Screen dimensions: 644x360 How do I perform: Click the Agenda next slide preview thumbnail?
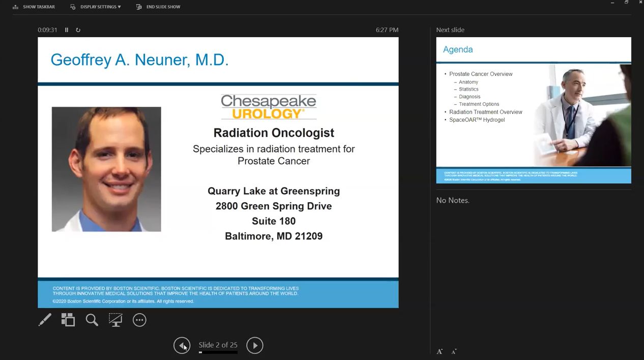(534, 110)
